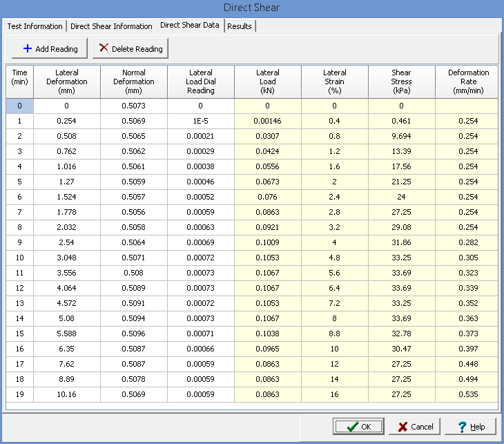Click the Lateral Load Dial Reading header
This screenshot has width=504, height=444.
(x=201, y=81)
